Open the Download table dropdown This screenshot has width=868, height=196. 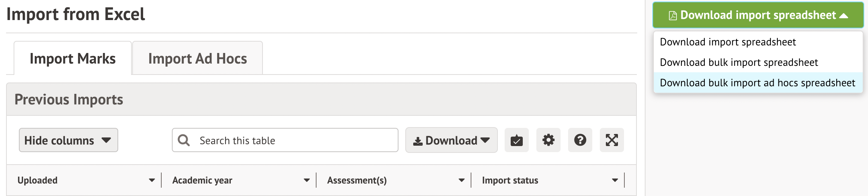click(451, 140)
